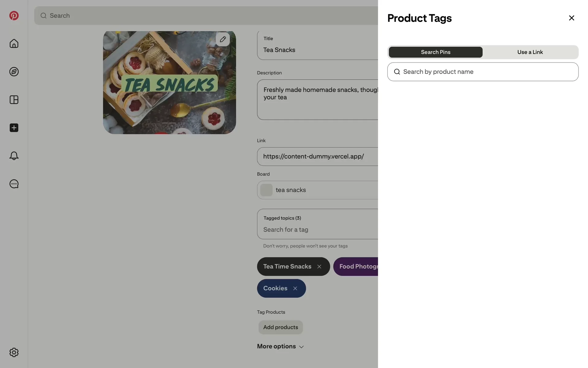Click the Create plus icon
The height and width of the screenshot is (368, 588).
(14, 128)
